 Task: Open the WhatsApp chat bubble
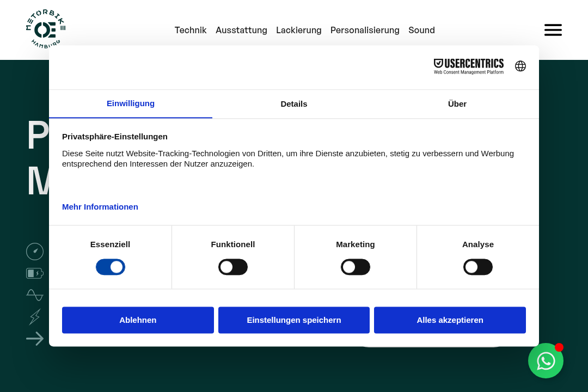click(x=546, y=360)
